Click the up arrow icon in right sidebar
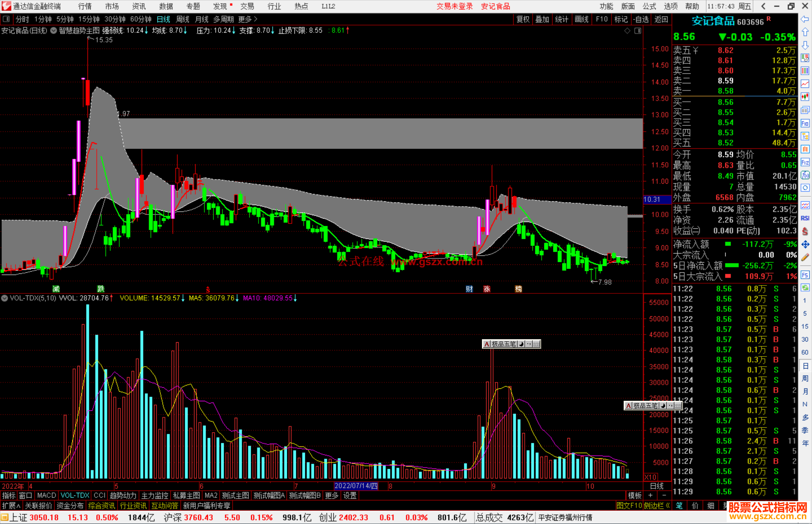 805,32
